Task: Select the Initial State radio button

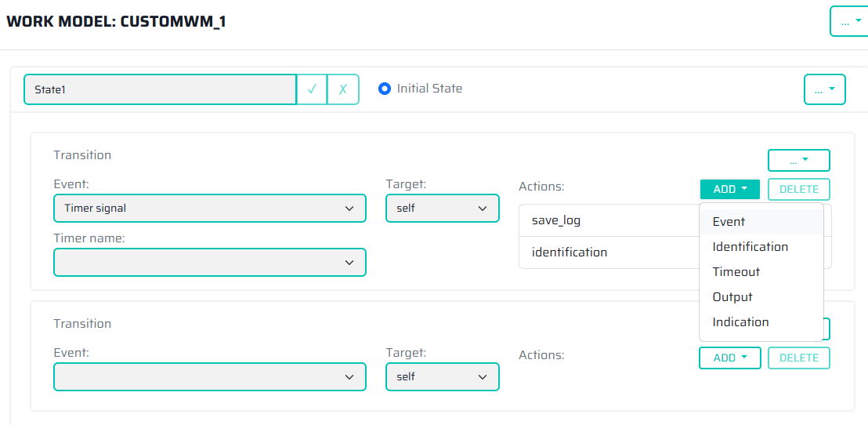Action: pos(385,89)
